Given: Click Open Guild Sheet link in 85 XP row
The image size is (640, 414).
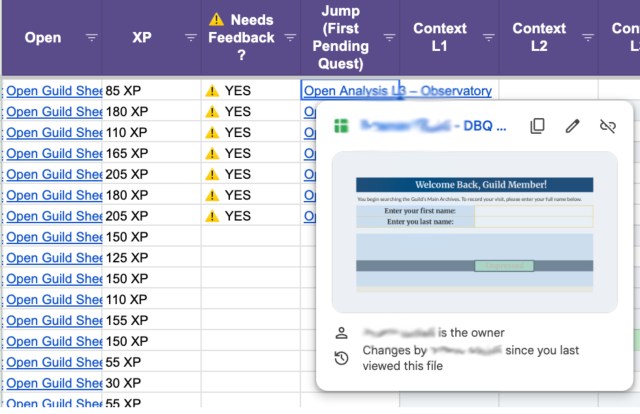Looking at the screenshot, I should [x=53, y=90].
